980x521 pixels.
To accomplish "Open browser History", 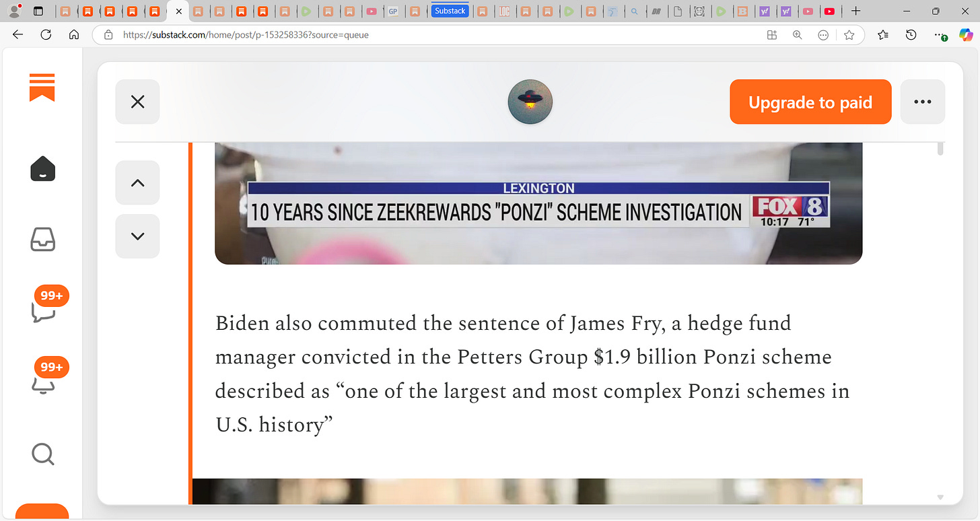I will 911,35.
